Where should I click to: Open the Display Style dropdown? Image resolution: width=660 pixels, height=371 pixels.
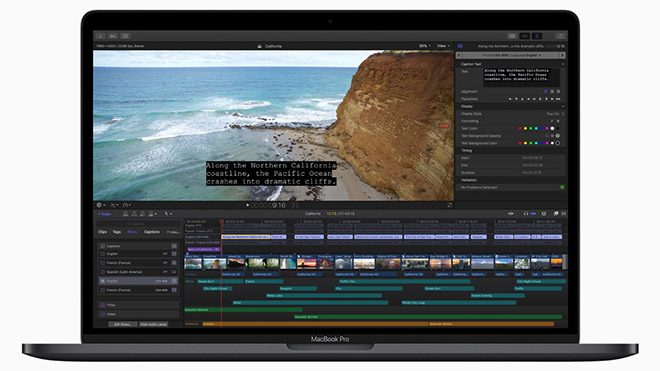tap(555, 114)
